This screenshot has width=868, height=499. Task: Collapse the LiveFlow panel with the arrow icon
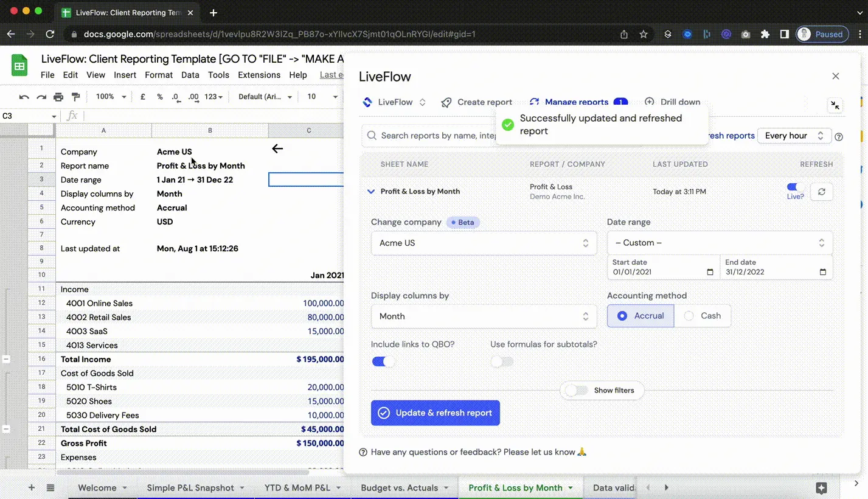(835, 105)
